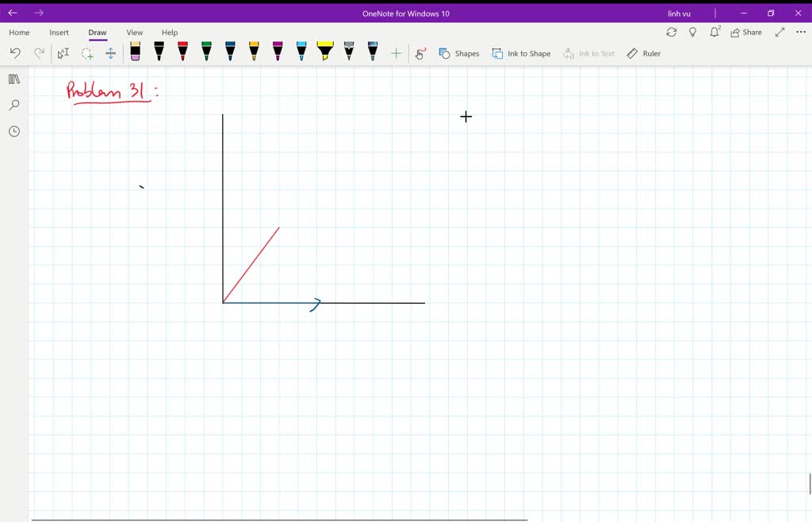
Task: Click the Insert Space tool
Action: [x=110, y=52]
